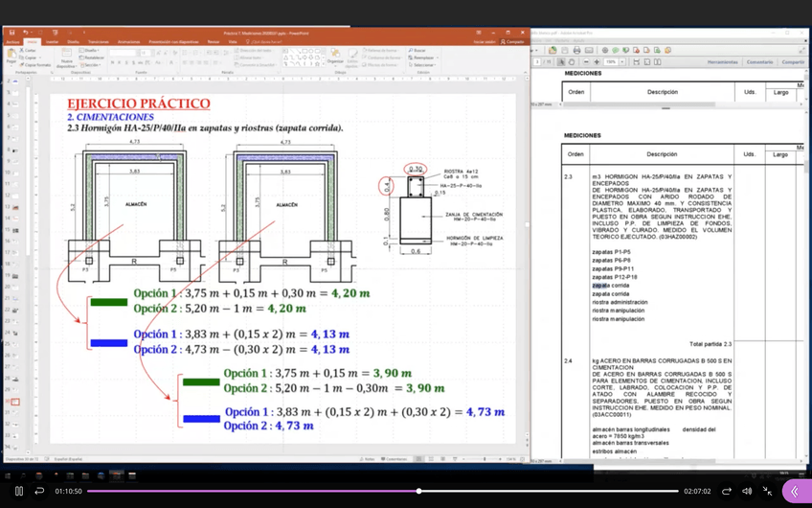
Task: Mute the video volume speaker icon
Action: coord(747,491)
